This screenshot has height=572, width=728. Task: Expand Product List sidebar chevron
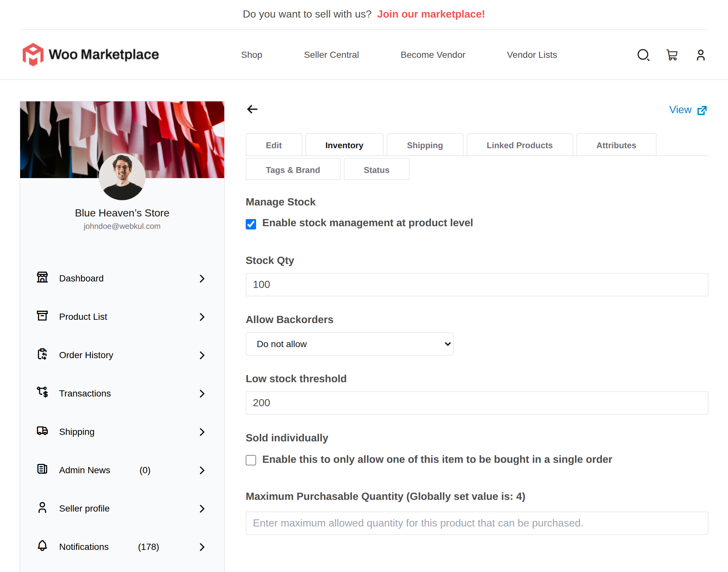(202, 317)
